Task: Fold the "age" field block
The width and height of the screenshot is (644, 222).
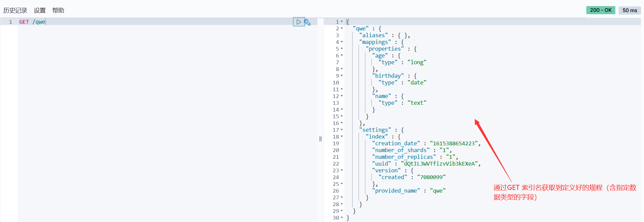Action: tap(342, 55)
